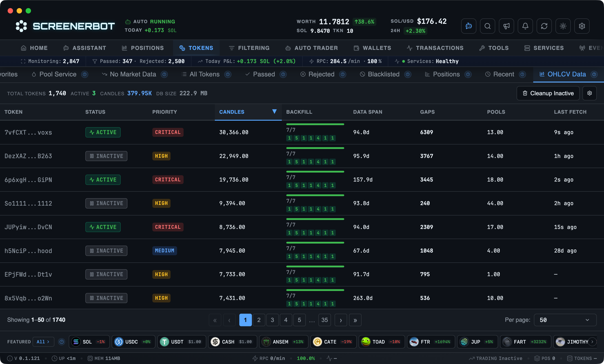This screenshot has height=364, width=604.
Task: Jump to last page double arrow
Action: tap(355, 320)
